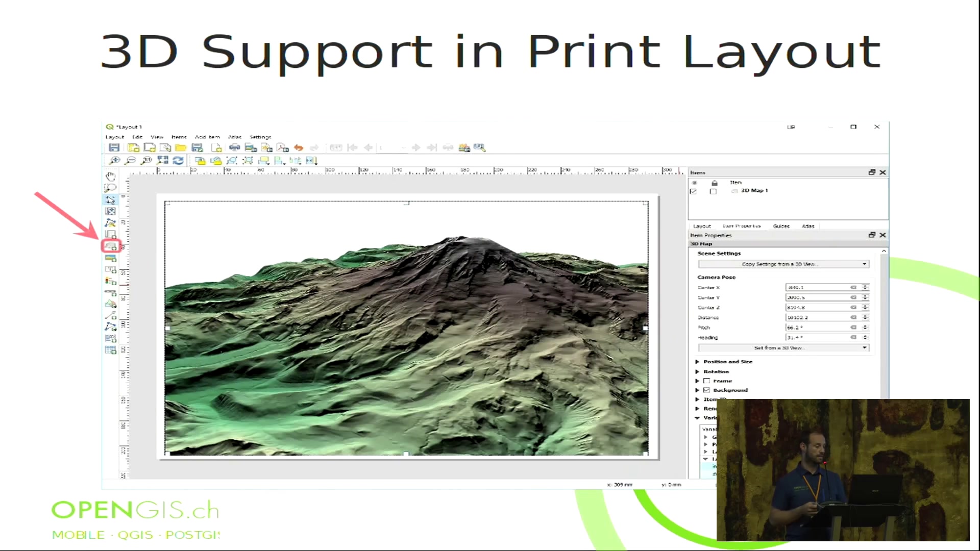Choose the Add Scale Bar tool
The width and height of the screenshot is (980, 551).
coord(110,293)
